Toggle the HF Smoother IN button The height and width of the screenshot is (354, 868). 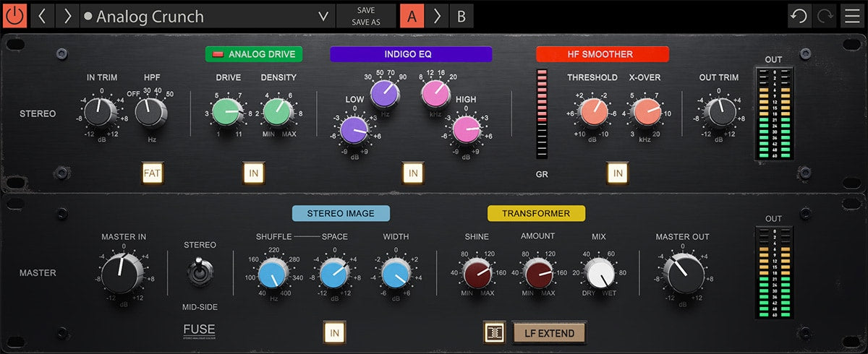tap(617, 173)
